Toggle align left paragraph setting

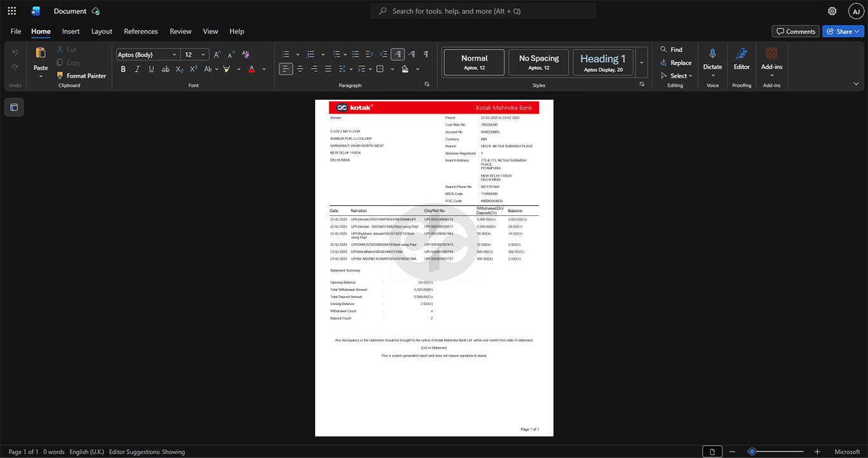(286, 69)
